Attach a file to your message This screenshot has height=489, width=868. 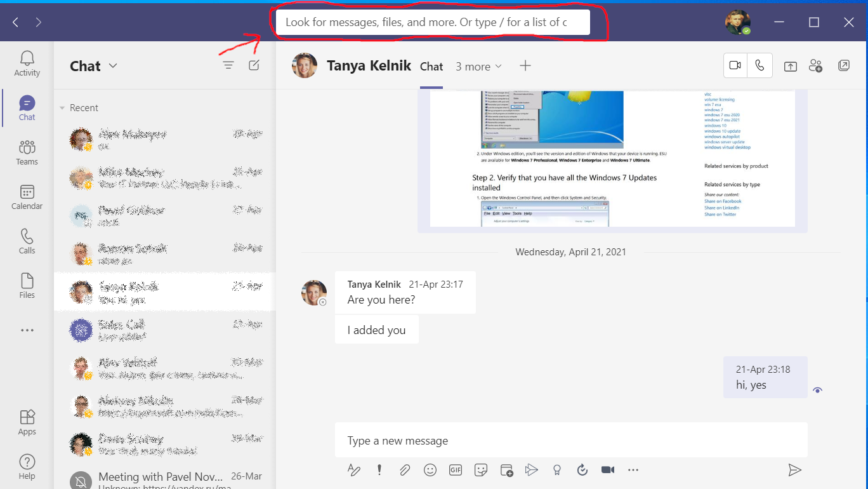click(x=405, y=469)
